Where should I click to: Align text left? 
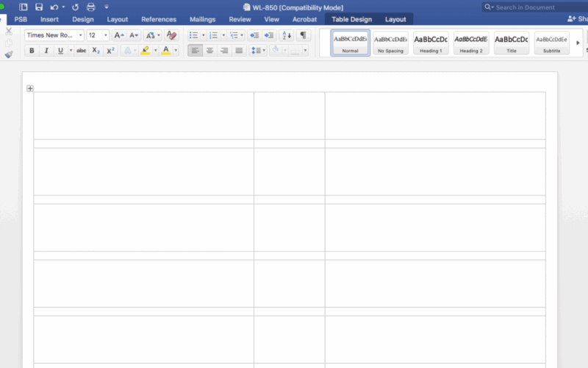[195, 50]
